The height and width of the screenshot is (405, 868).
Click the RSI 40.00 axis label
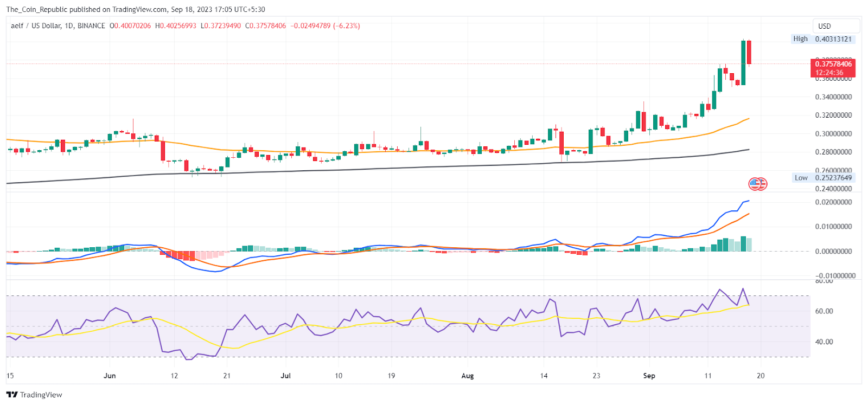coord(824,342)
